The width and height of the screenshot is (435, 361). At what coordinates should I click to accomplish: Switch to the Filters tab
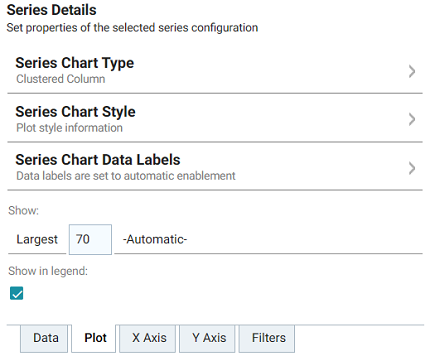[269, 338]
